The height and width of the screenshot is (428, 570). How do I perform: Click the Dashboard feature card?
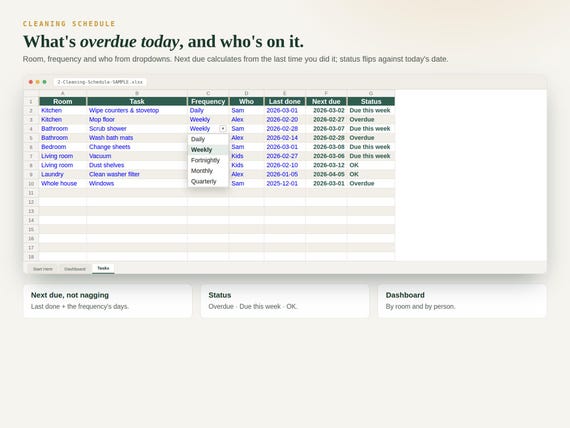point(462,301)
